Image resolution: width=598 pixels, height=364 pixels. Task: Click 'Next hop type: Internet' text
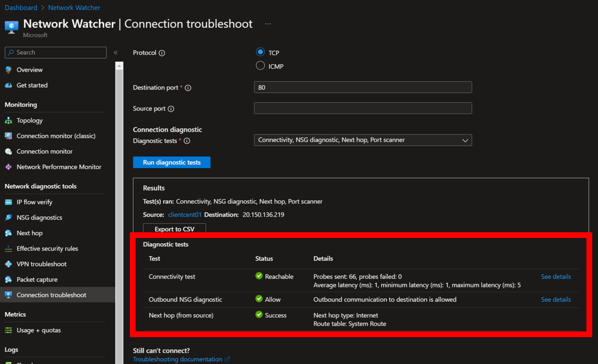(x=346, y=315)
